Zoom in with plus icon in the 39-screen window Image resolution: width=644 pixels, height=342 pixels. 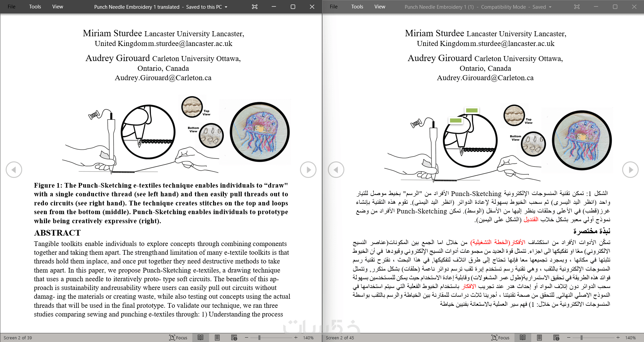coord(296,338)
